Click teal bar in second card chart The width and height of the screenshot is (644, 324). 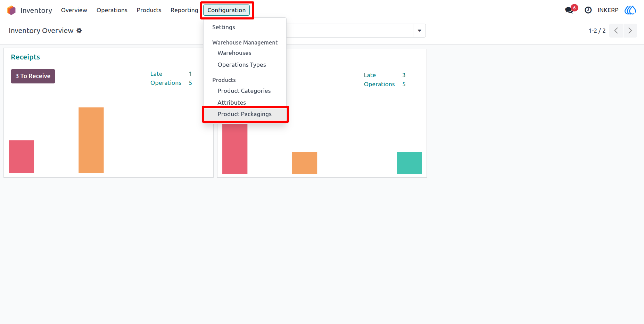pyautogui.click(x=409, y=163)
